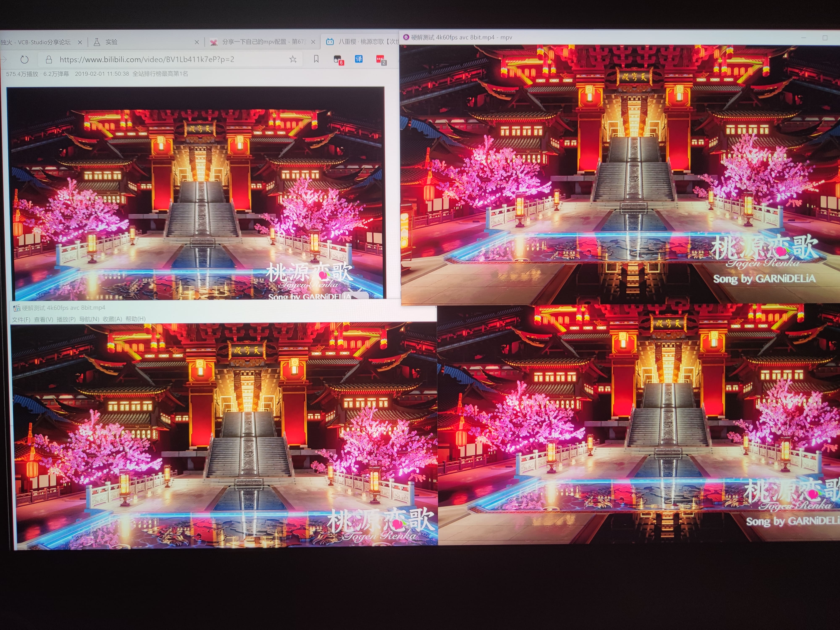Add the page to favorites with the star icon
Image resolution: width=840 pixels, height=630 pixels.
pyautogui.click(x=293, y=59)
